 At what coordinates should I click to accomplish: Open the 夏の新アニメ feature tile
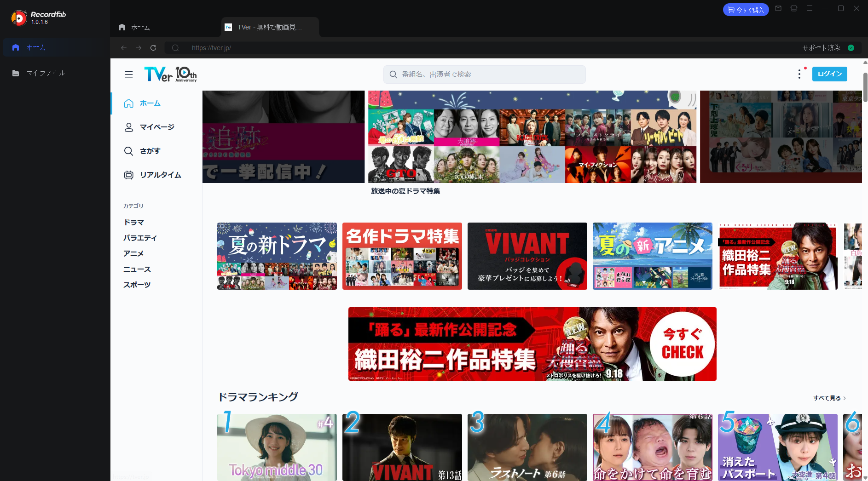(x=653, y=256)
